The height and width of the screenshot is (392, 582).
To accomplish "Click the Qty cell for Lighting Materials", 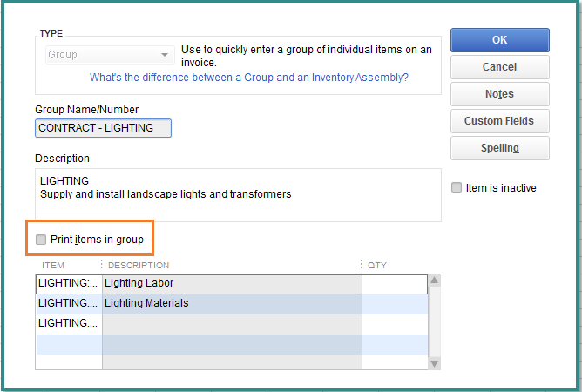I will point(394,303).
